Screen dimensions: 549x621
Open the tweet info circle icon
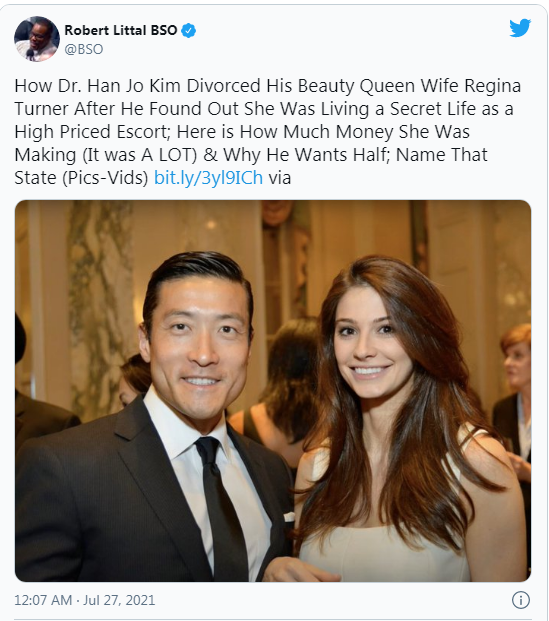tap(520, 600)
